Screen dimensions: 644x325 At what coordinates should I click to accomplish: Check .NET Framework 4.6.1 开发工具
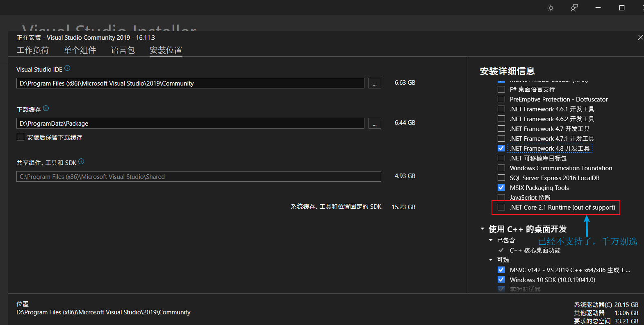pyautogui.click(x=501, y=109)
